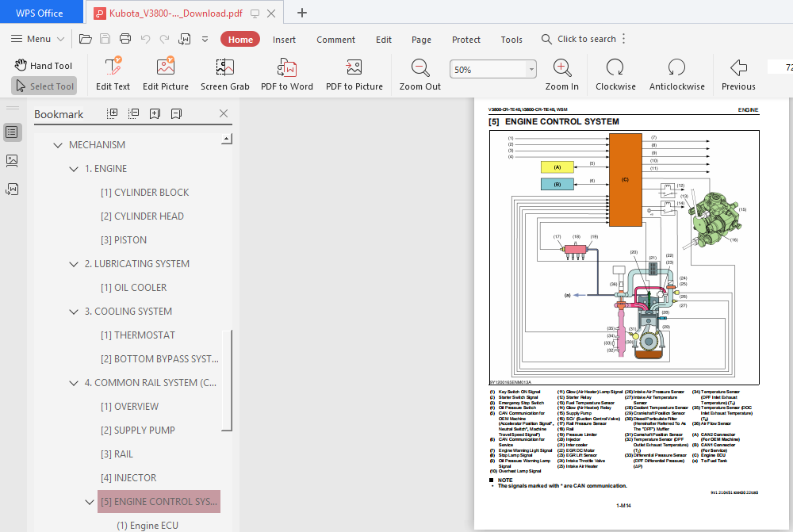Click Zoom In magnifier

(x=562, y=74)
